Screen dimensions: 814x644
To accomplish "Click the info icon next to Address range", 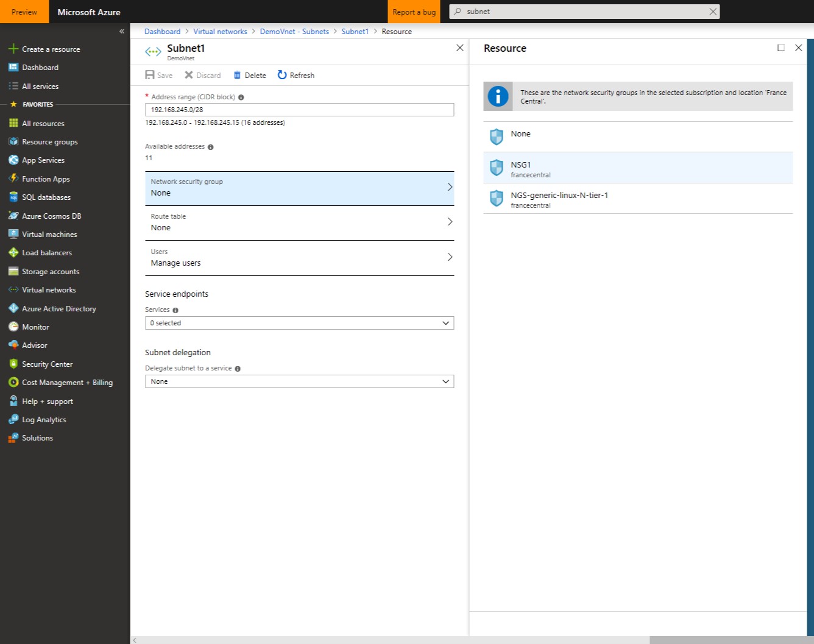I will point(241,97).
